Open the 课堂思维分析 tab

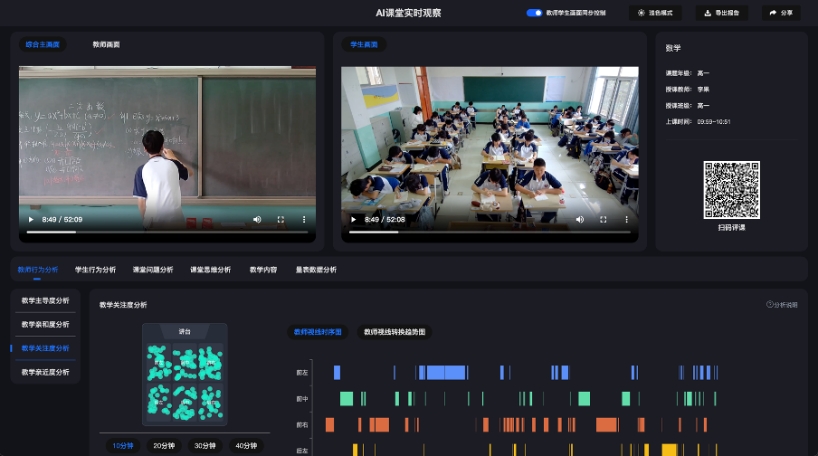click(210, 269)
